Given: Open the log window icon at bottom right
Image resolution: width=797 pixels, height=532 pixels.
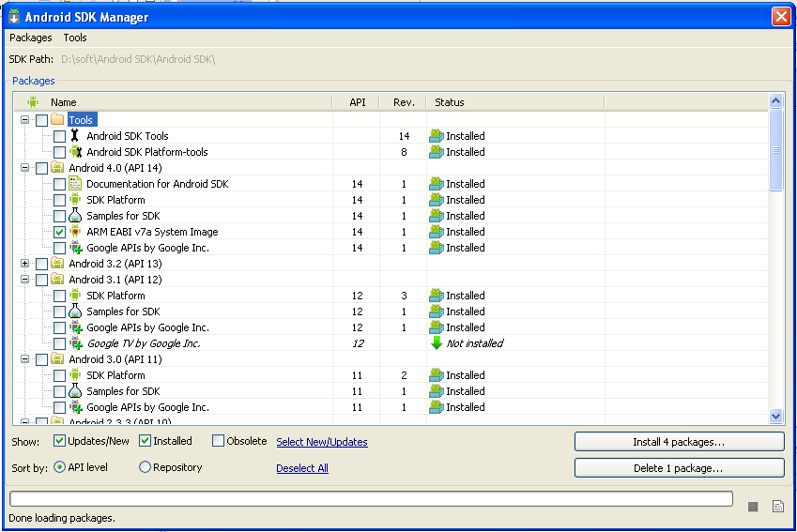Looking at the screenshot, I should click(x=777, y=506).
